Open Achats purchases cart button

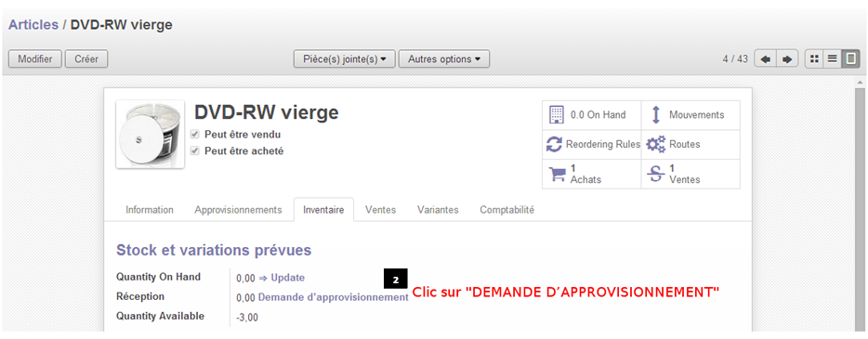[x=591, y=175]
